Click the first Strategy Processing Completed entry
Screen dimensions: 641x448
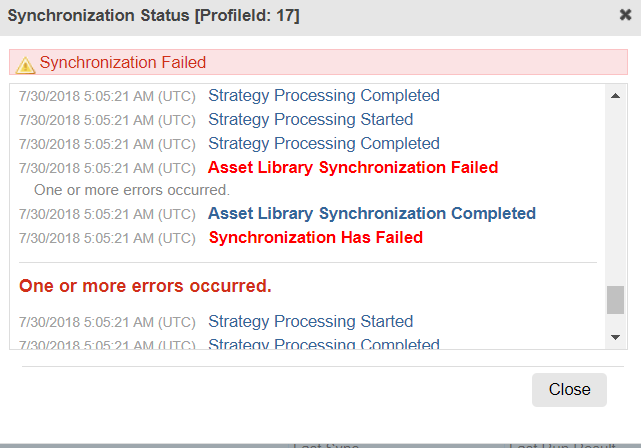point(324,96)
